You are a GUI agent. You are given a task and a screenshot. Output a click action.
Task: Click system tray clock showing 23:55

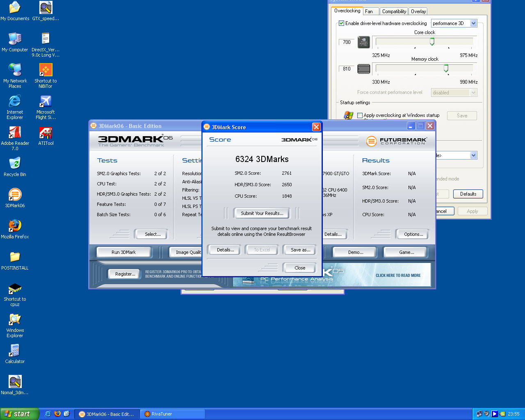tap(514, 414)
